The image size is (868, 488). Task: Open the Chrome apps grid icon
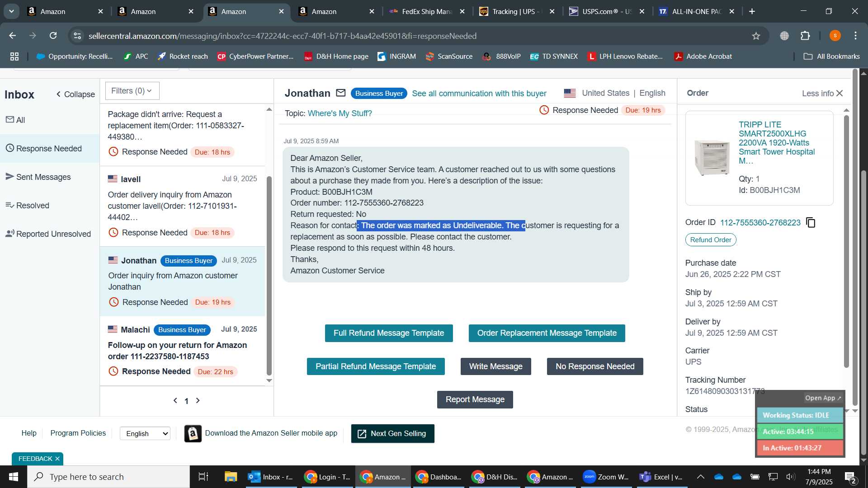[14, 56]
